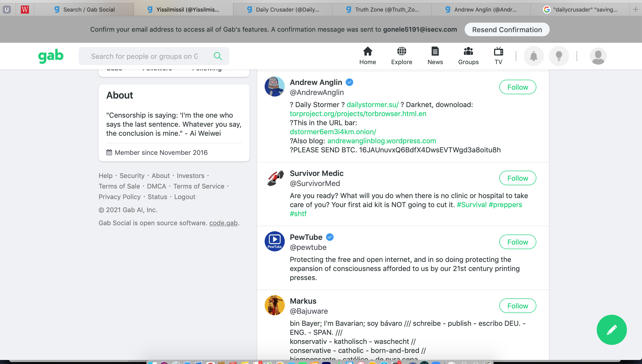
Task: Click the #preppers hashtag
Action: click(505, 205)
